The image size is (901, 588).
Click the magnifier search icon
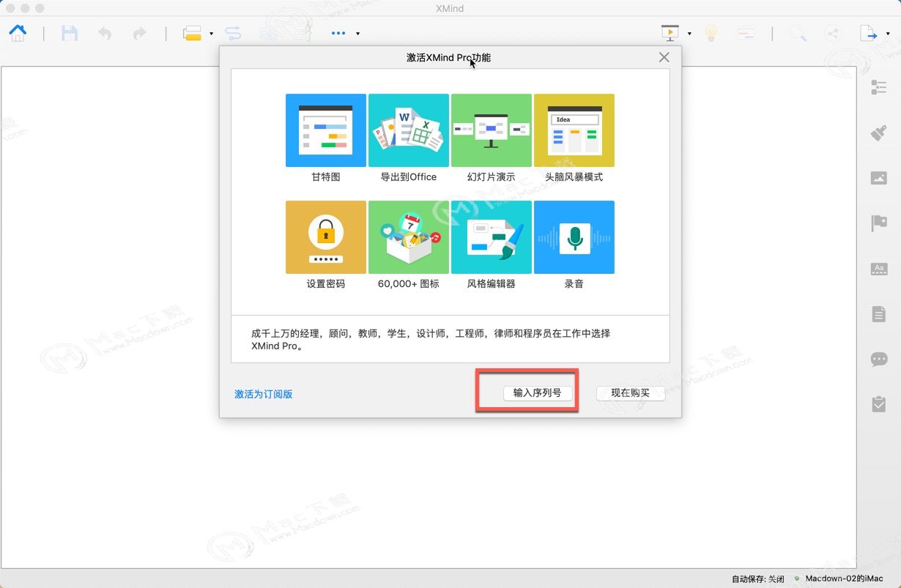[798, 33]
